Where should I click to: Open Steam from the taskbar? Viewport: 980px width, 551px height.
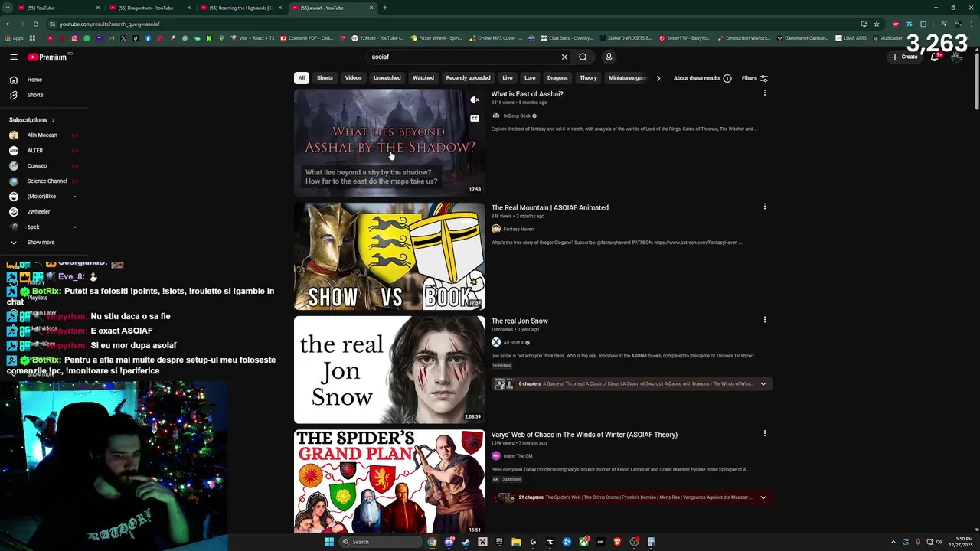465,542
